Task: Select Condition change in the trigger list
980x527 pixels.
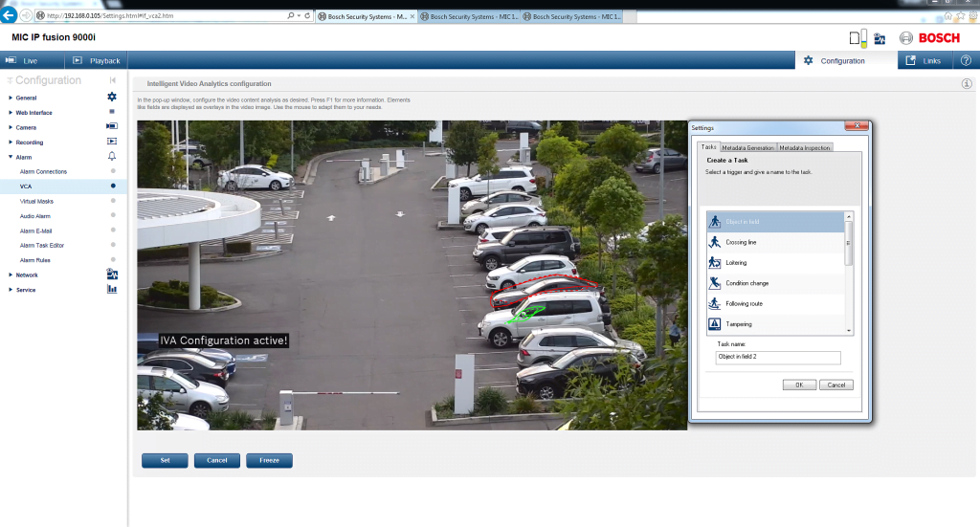Action: [746, 283]
